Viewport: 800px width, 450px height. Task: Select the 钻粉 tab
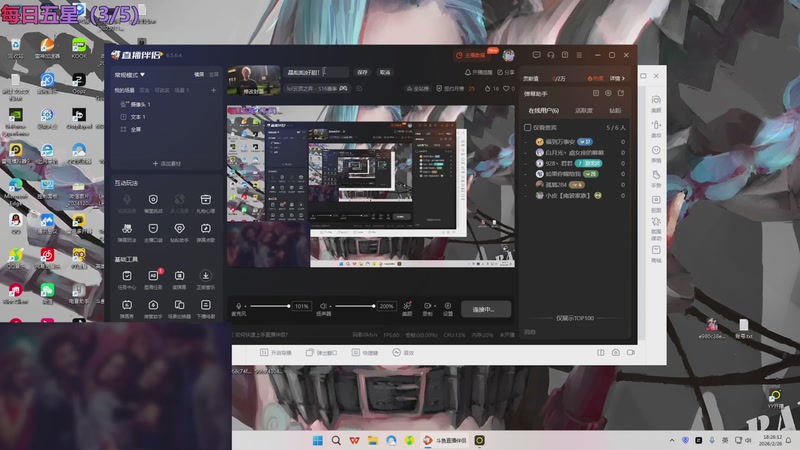615,110
